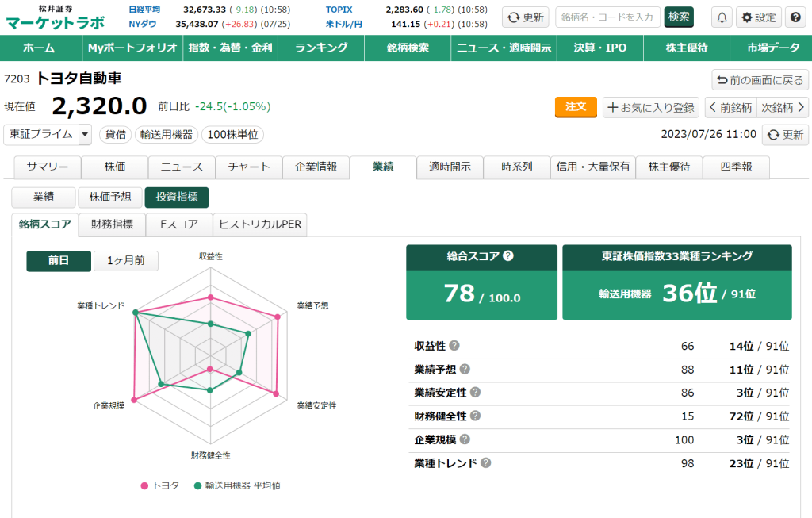The image size is (812, 518).
Task: Toggle トヨタ legend series
Action: (160, 485)
